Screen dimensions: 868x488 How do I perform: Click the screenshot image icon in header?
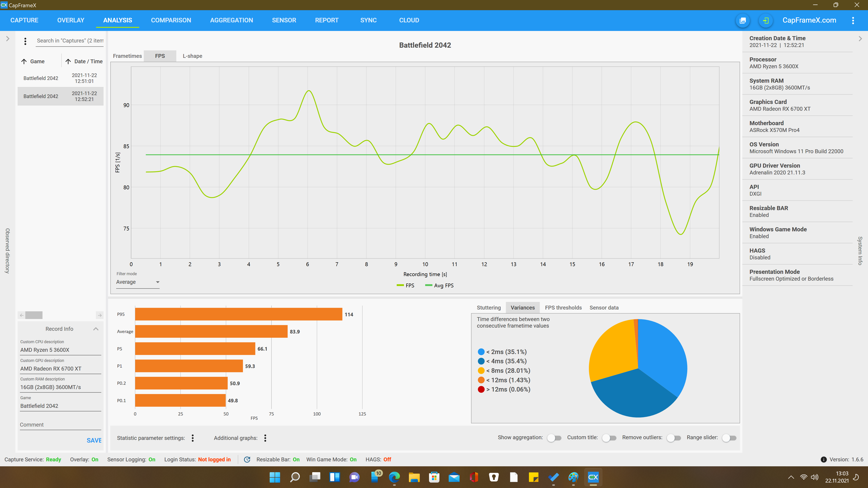743,20
